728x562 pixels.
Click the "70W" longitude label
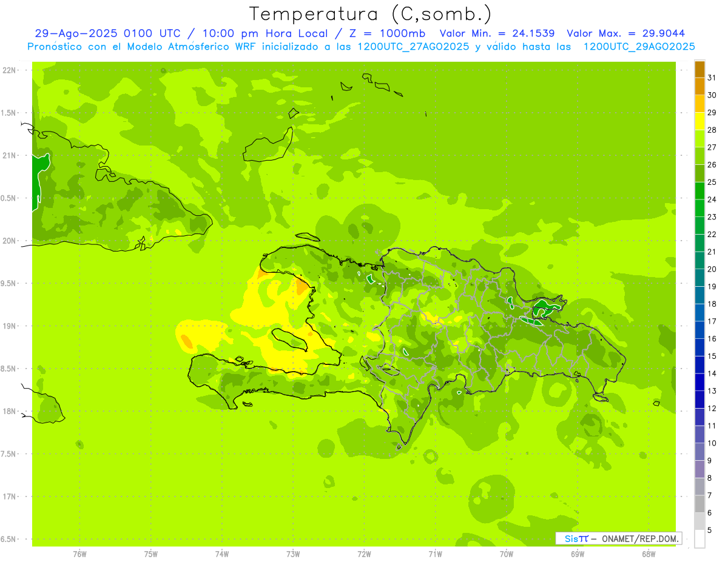[507, 554]
